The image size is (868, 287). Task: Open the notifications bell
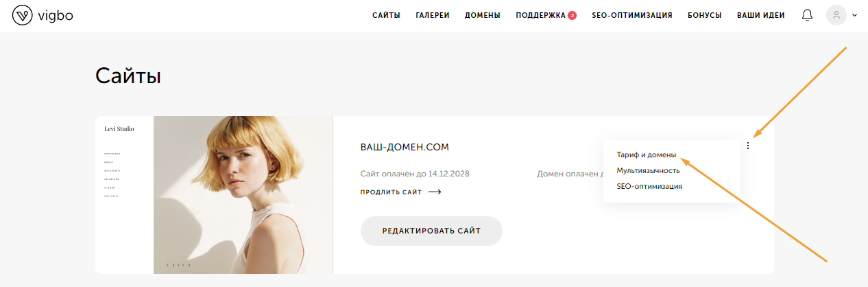[x=807, y=15]
